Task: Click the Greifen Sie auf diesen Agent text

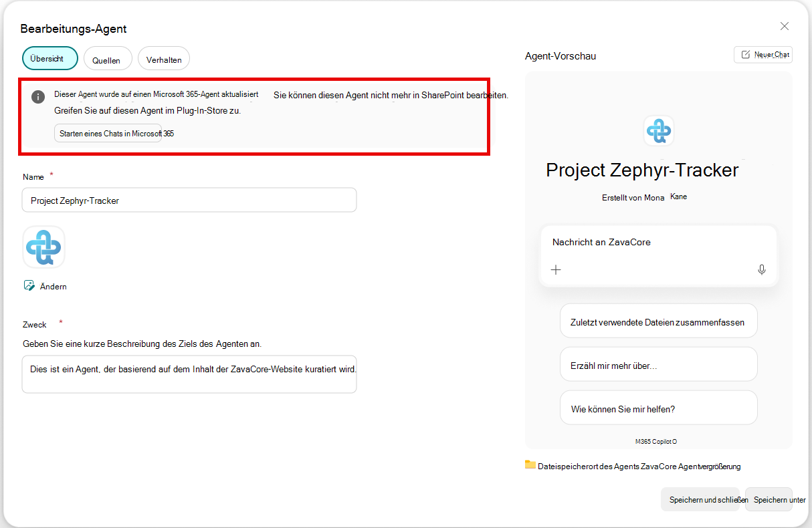Action: [147, 110]
